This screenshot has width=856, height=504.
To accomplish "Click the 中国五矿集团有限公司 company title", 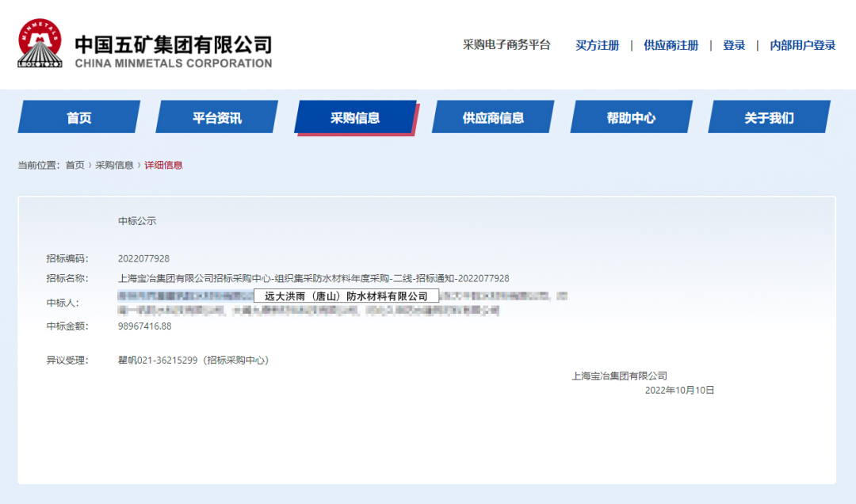I will [x=174, y=45].
